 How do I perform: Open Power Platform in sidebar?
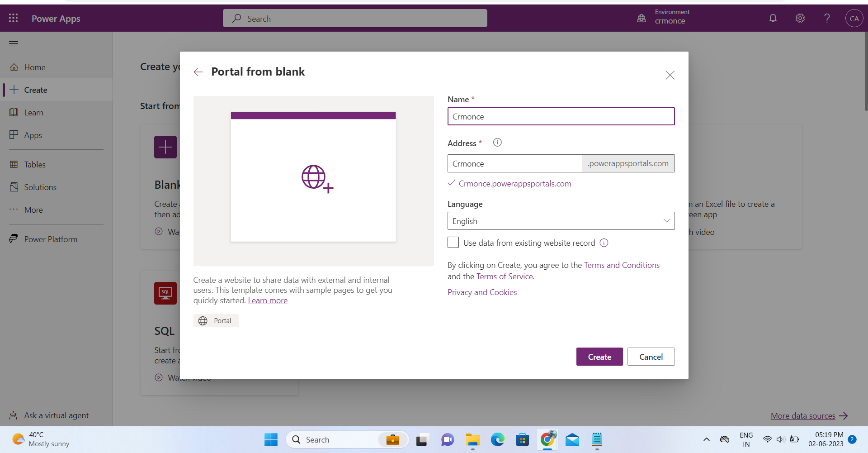(56, 239)
